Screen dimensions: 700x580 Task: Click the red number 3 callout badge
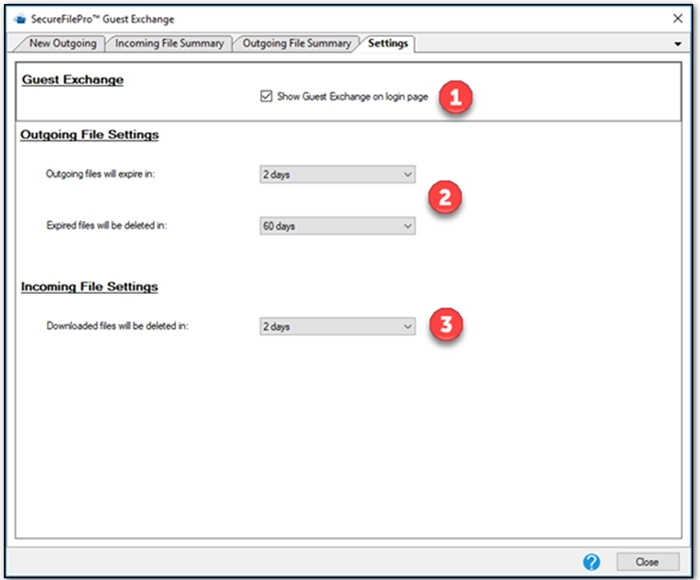(x=446, y=326)
